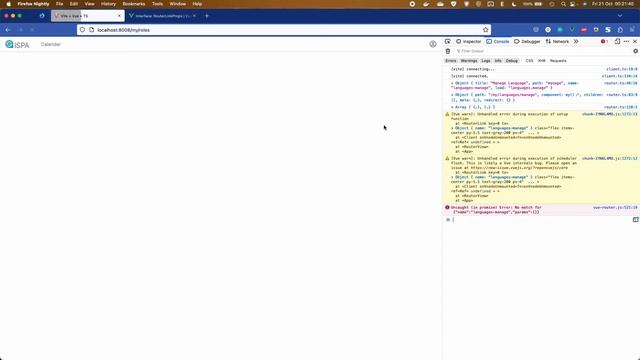Open source link client.ts for "connected" message
This screenshot has width=640, height=360.
(x=620, y=76)
